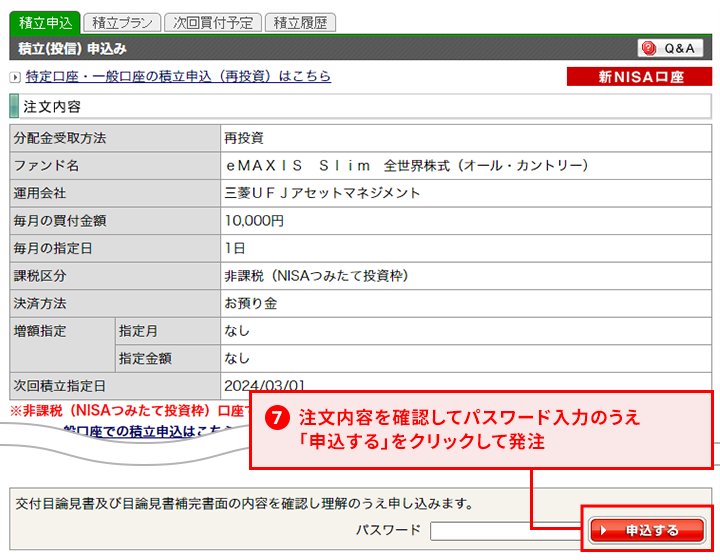Click the 積立(投信) 申込み title bar text
Screen dimensions: 720x560
pyautogui.click(x=72, y=48)
